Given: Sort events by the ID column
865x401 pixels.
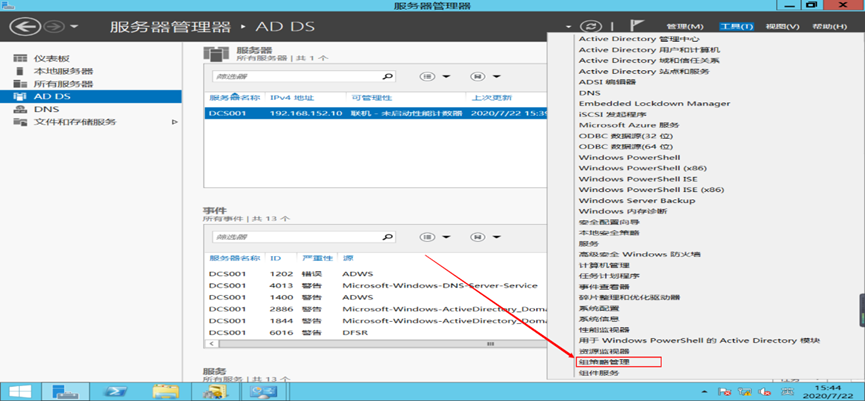Looking at the screenshot, I should click(275, 258).
